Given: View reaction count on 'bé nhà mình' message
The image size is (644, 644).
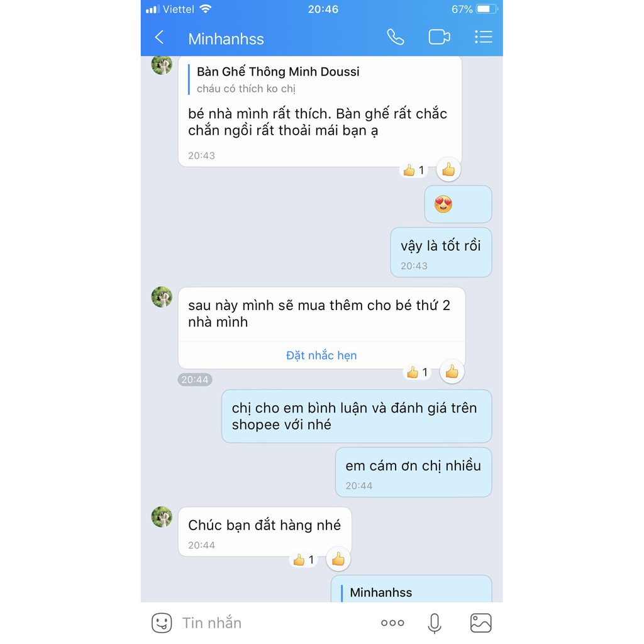Looking at the screenshot, I should (x=414, y=170).
